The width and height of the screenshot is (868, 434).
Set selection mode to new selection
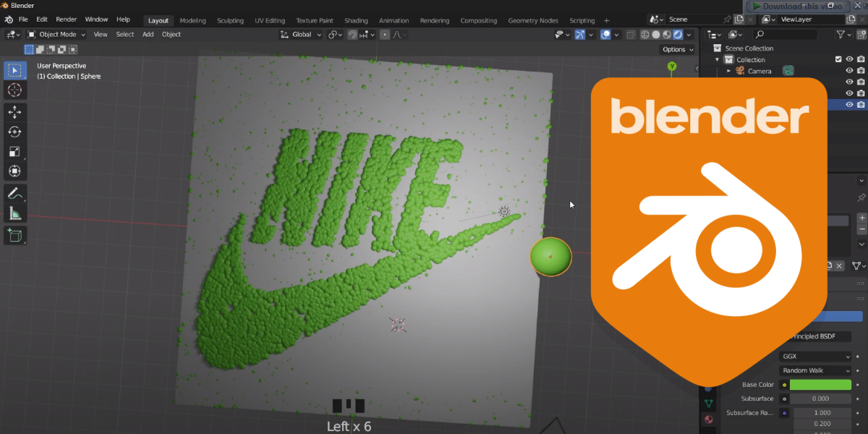click(29, 49)
